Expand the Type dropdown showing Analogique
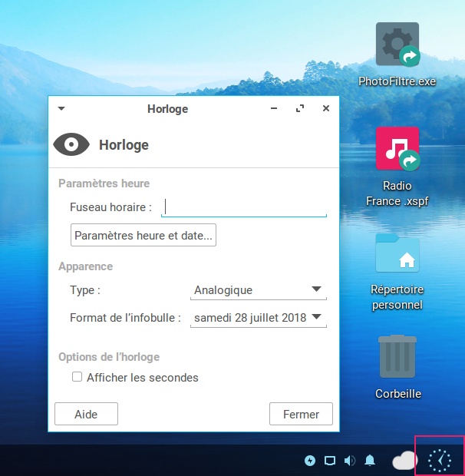The width and height of the screenshot is (465, 476). (258, 290)
